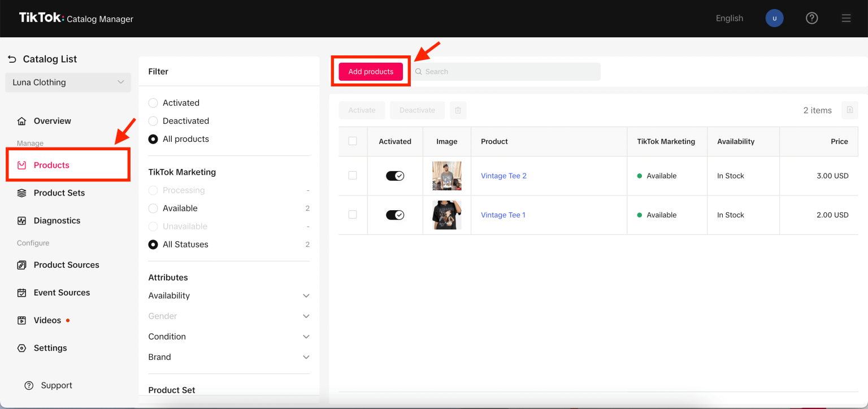Screen dimensions: 868x409
Task: Open the Overview section
Action: click(x=51, y=120)
